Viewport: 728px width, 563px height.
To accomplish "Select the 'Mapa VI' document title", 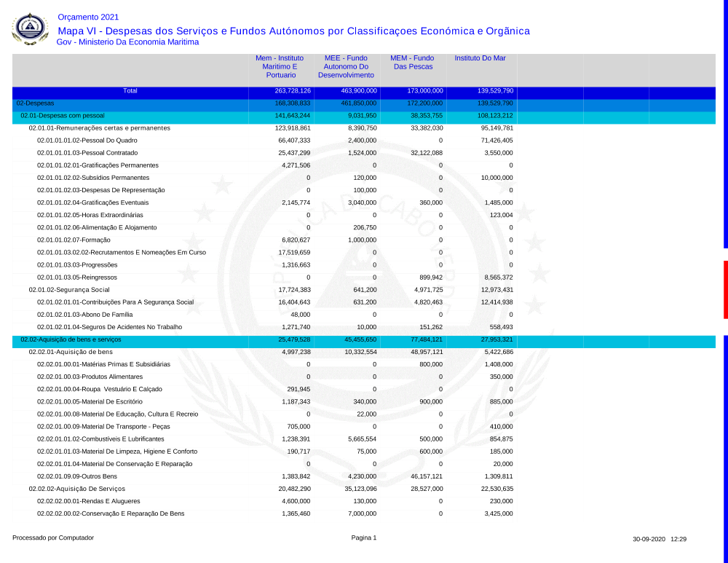I will (293, 31).
